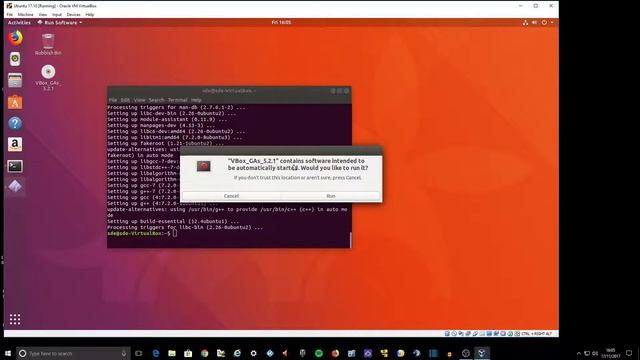Image resolution: width=640 pixels, height=360 pixels.
Task: Open the Help icon in the dock
Action: tap(15, 123)
